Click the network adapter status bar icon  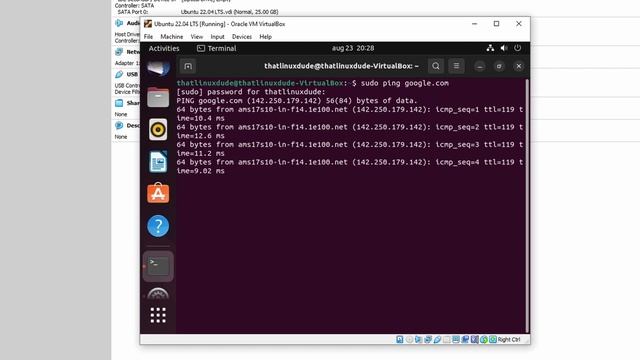[x=428, y=340]
